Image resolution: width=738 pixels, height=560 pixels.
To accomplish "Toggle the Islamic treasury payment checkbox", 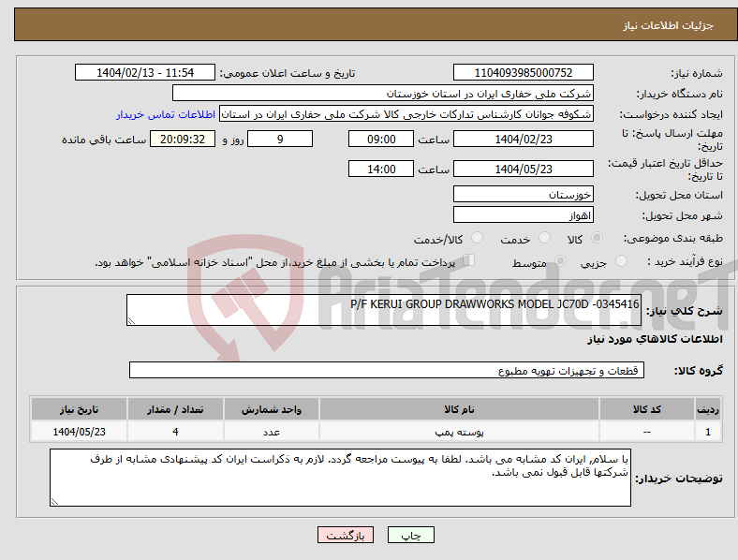I will [468, 260].
